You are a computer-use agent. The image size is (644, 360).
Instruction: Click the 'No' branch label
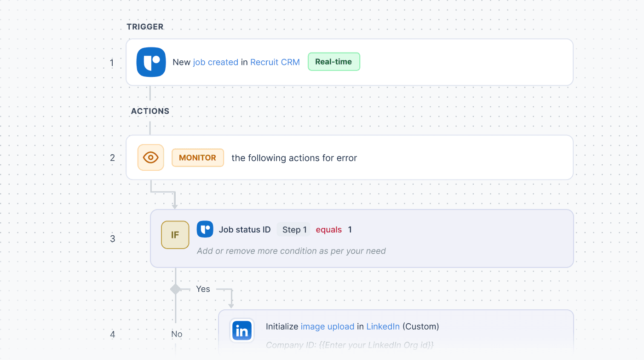click(177, 334)
